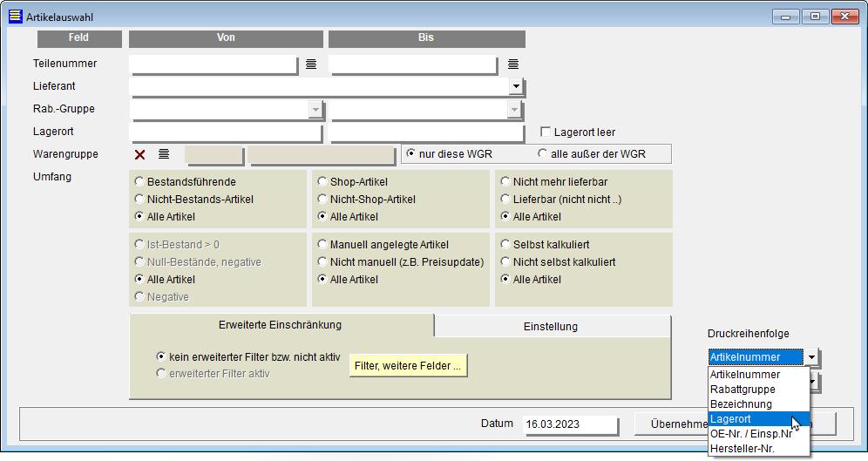Image resolution: width=868 pixels, height=461 pixels.
Task: Maximize the Artikelauswahl window
Action: pyautogui.click(x=815, y=17)
